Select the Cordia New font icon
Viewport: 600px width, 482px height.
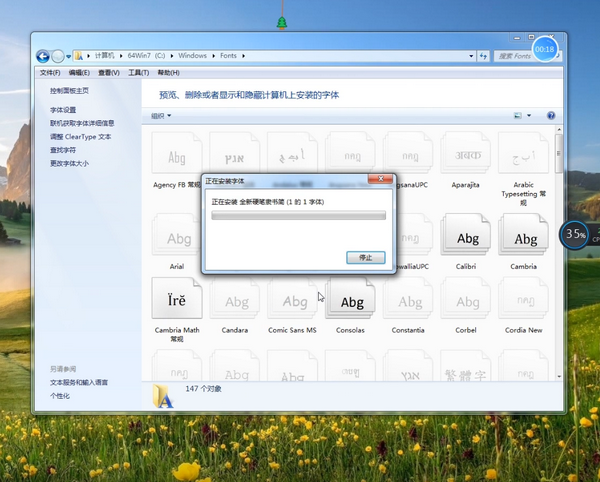coord(523,298)
